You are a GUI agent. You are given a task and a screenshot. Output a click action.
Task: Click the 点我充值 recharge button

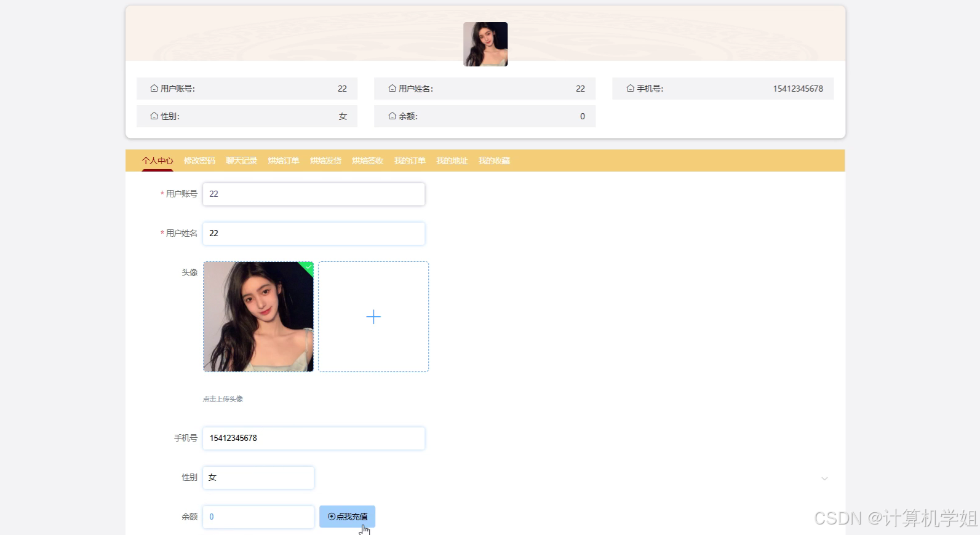[347, 517]
